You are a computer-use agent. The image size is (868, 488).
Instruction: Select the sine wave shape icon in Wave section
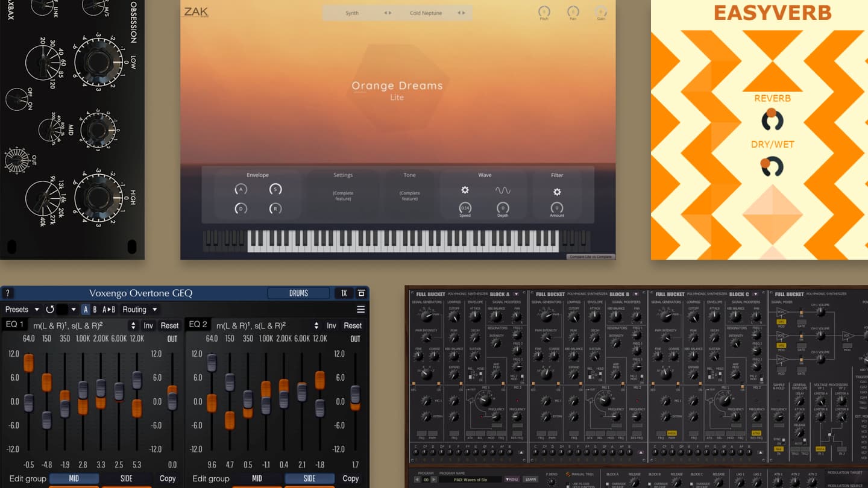[503, 190]
